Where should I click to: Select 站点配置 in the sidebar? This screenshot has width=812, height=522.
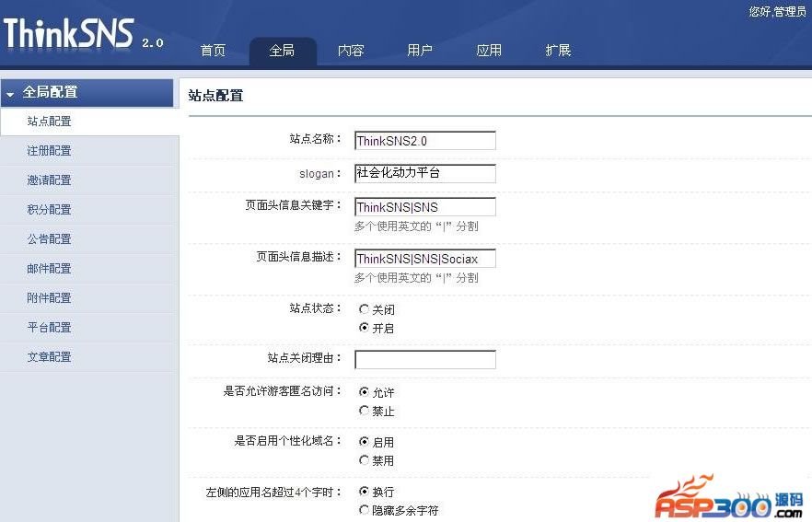89,122
